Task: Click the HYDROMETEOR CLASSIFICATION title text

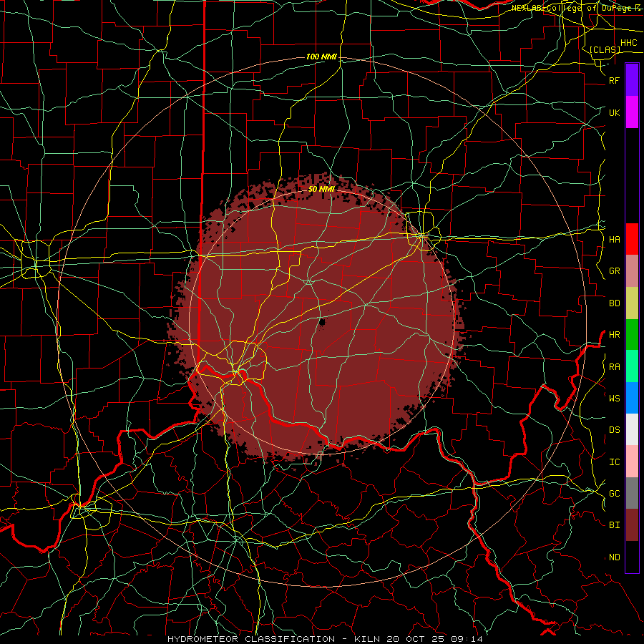Action: click(x=251, y=639)
